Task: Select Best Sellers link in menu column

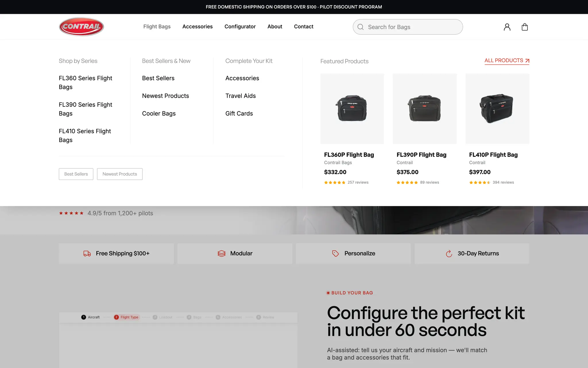Action: pyautogui.click(x=158, y=78)
